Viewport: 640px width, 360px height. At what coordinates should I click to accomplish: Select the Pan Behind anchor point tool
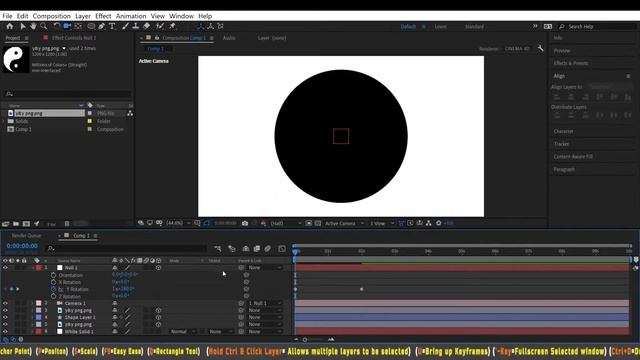[x=78, y=26]
